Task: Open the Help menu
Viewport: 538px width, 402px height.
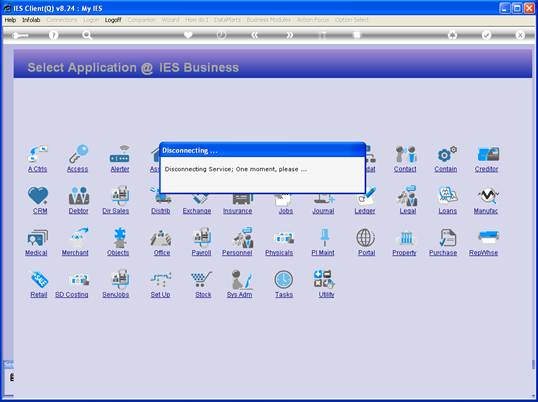Action: pyautogui.click(x=10, y=20)
